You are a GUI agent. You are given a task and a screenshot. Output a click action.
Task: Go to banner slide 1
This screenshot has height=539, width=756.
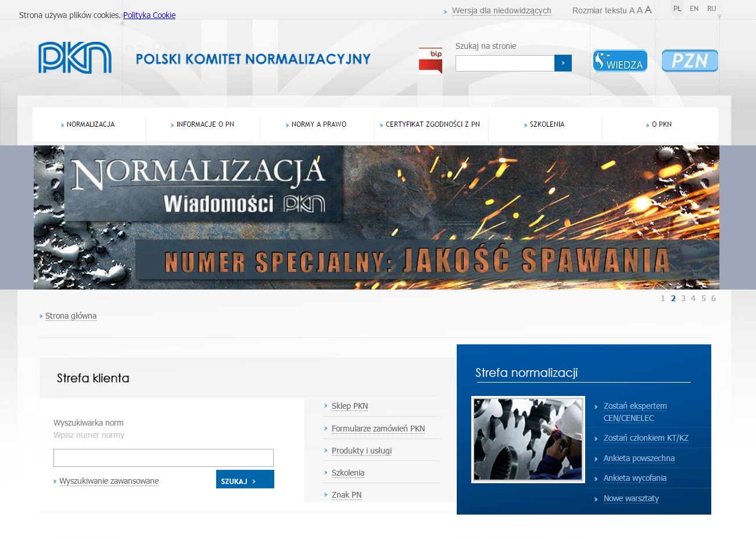[663, 298]
